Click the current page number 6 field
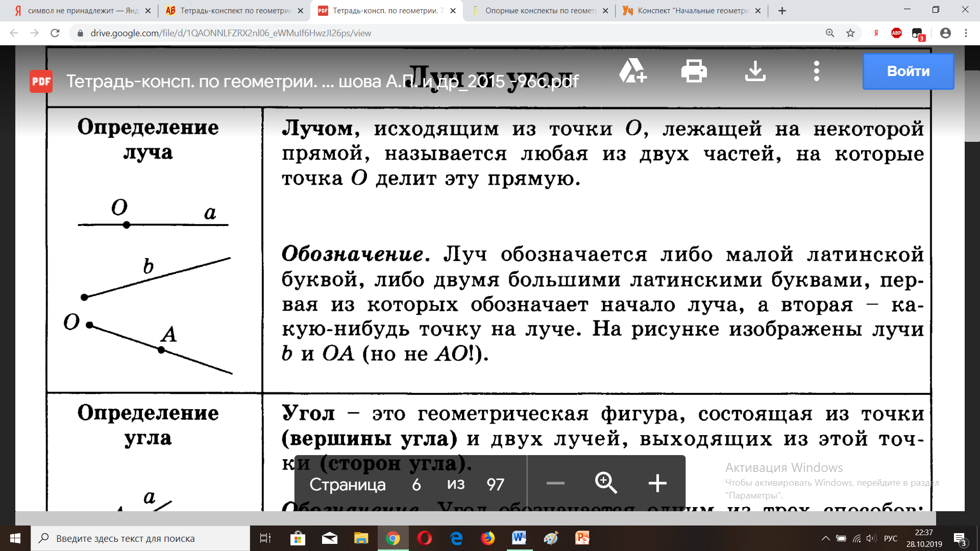The height and width of the screenshot is (551, 980). tap(416, 484)
